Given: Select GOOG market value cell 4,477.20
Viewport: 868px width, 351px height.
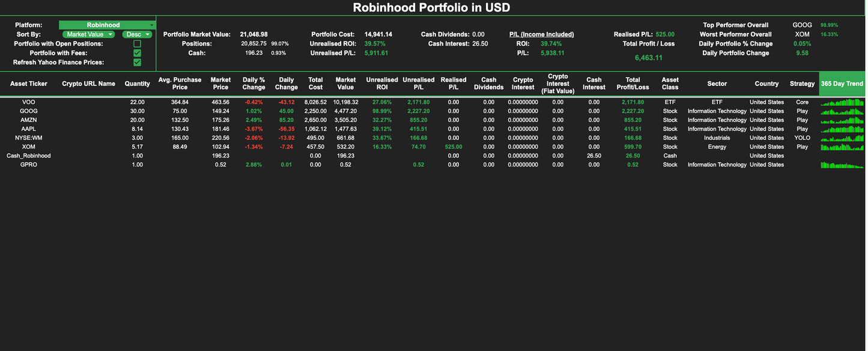Looking at the screenshot, I should (345, 111).
